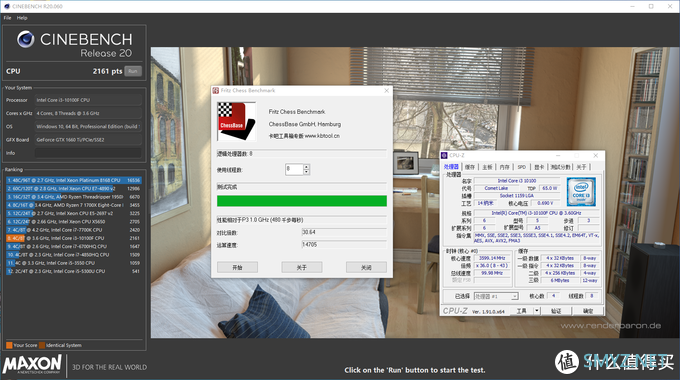Click the Run button next to CPU score

pos(133,71)
